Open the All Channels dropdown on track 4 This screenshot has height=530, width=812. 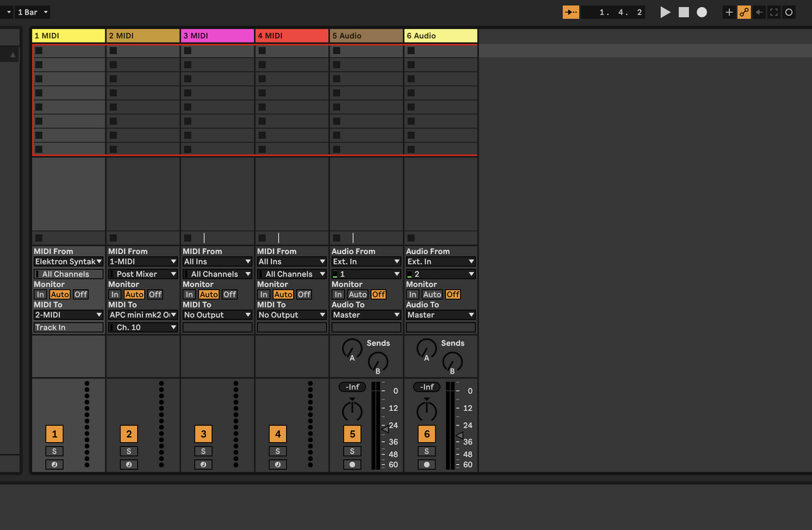click(x=292, y=274)
